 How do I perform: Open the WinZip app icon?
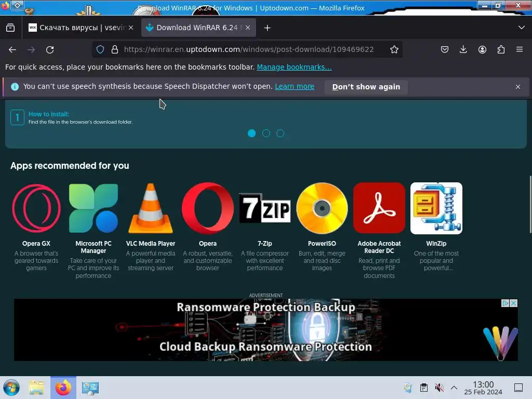pos(436,208)
